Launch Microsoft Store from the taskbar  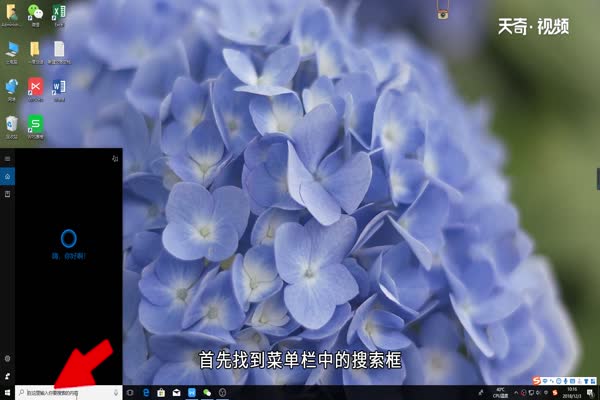(161, 393)
